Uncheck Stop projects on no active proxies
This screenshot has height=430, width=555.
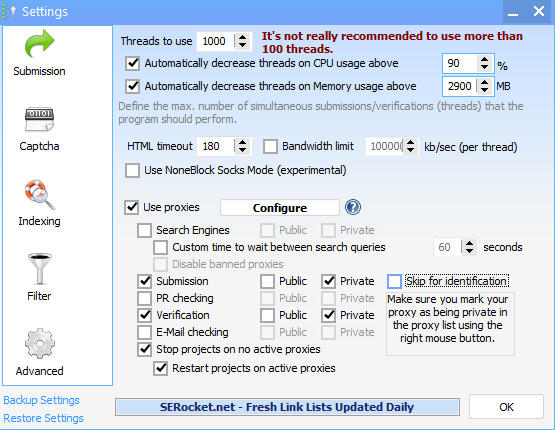145,349
